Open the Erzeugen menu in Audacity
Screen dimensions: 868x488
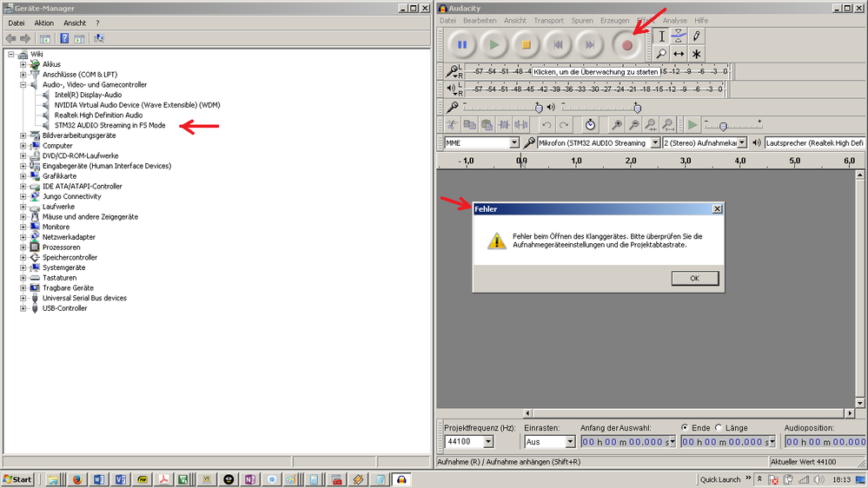614,21
